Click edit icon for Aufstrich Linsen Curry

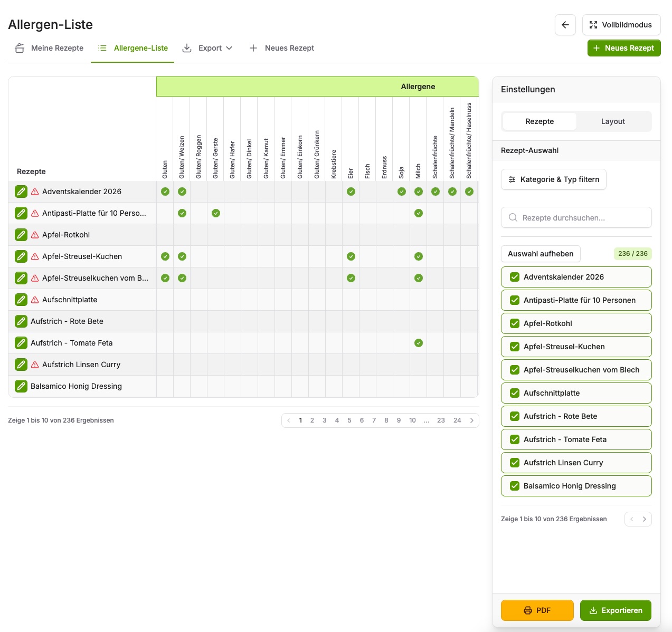point(21,365)
